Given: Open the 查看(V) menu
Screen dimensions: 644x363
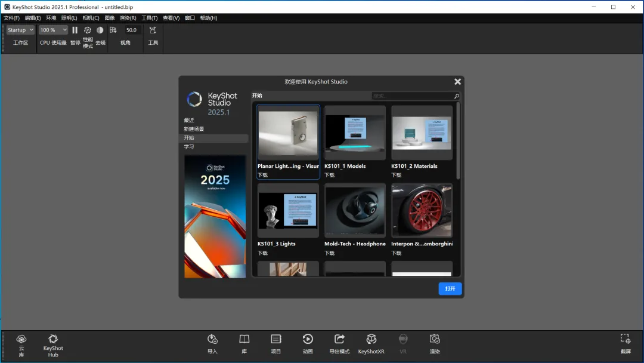Looking at the screenshot, I should [x=171, y=18].
